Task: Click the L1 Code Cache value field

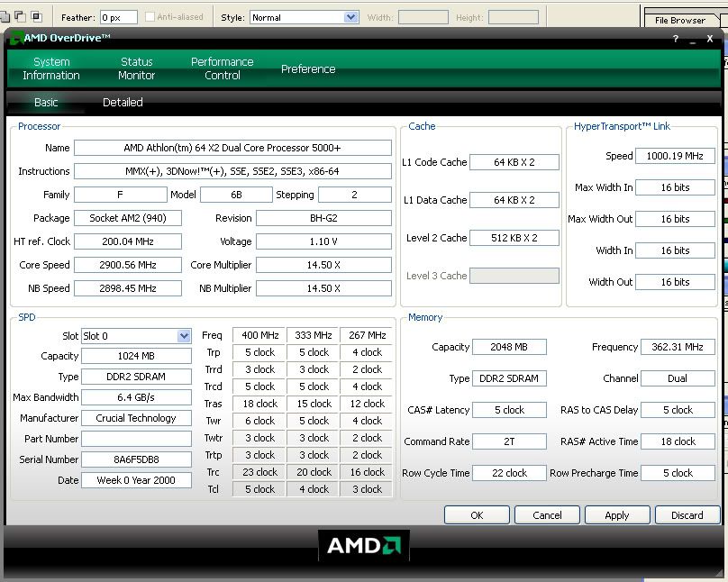Action: click(514, 162)
